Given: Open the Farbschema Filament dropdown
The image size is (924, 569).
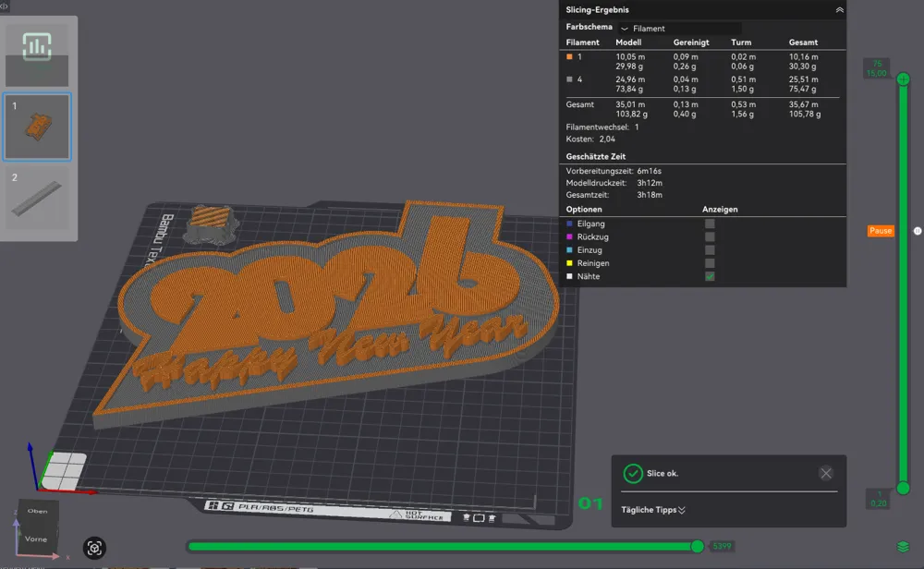Looking at the screenshot, I should click(680, 29).
